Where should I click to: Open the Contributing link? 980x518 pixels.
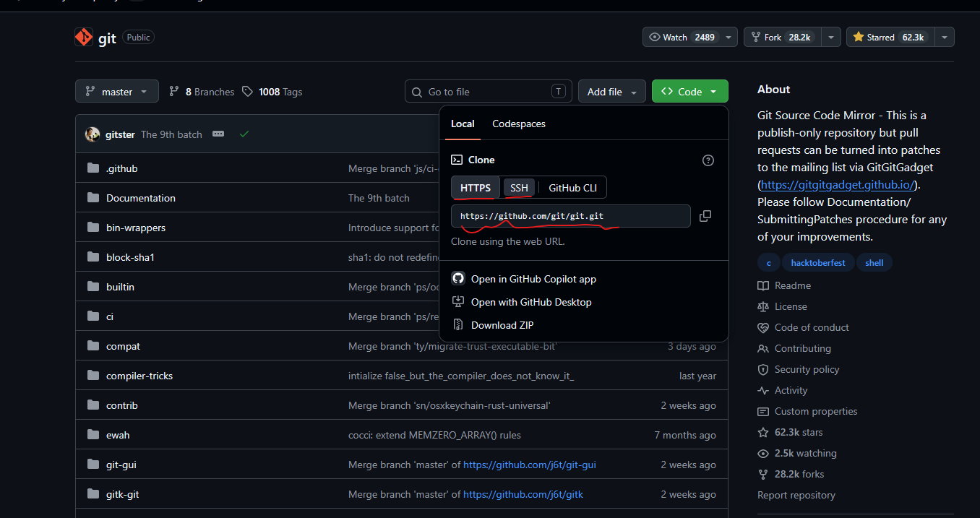(803, 348)
